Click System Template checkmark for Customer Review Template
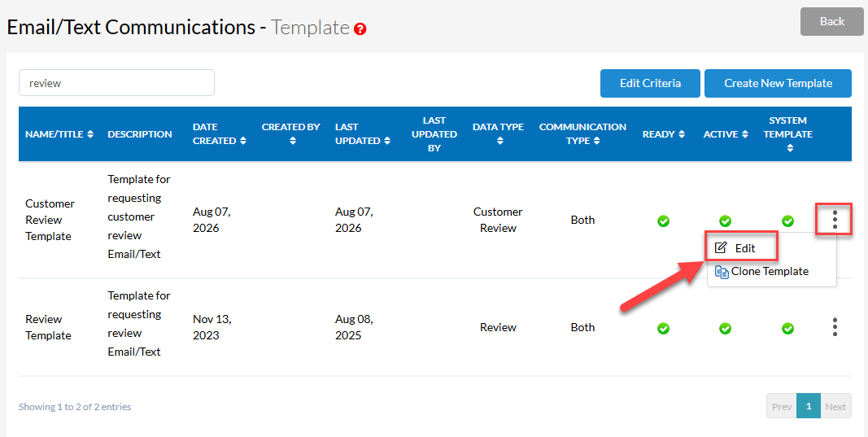 tap(787, 221)
